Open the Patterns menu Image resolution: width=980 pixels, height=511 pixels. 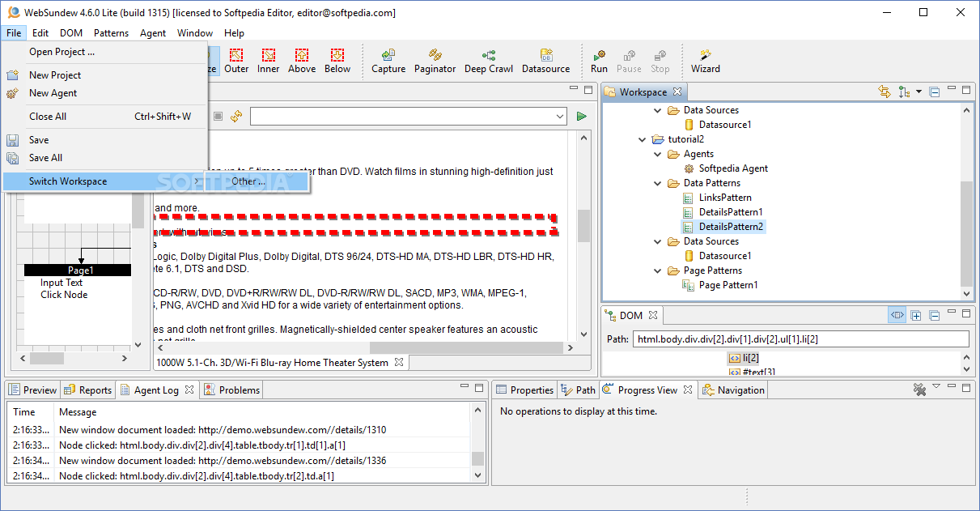[x=111, y=33]
